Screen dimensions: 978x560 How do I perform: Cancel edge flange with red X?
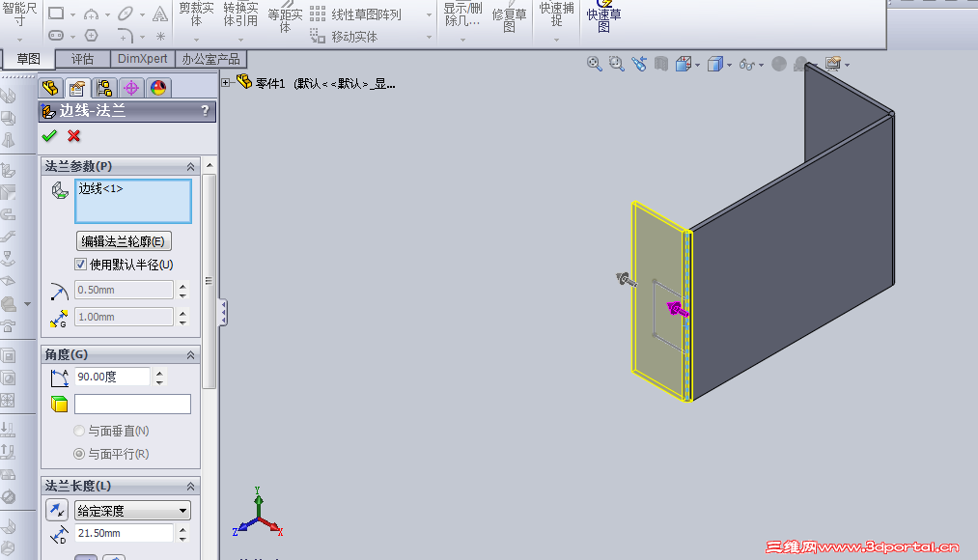(x=74, y=135)
